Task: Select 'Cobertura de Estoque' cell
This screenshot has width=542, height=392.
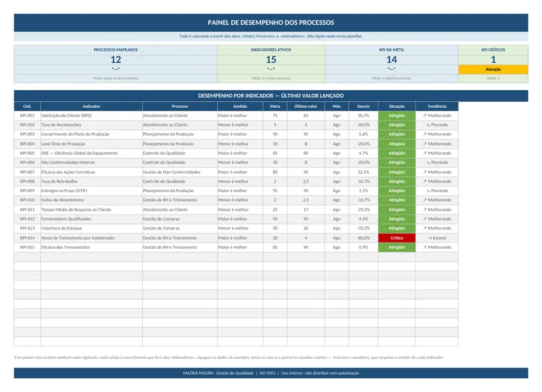Action: (92, 228)
